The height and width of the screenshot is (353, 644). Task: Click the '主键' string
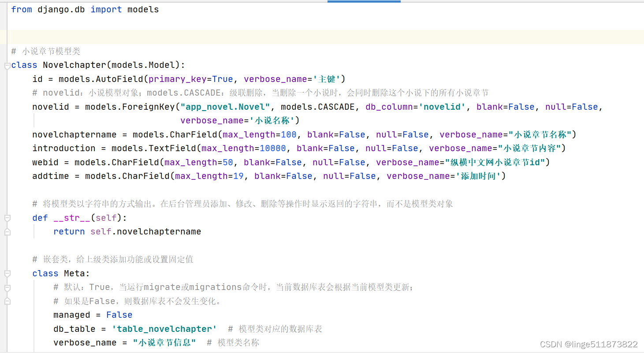(x=327, y=79)
